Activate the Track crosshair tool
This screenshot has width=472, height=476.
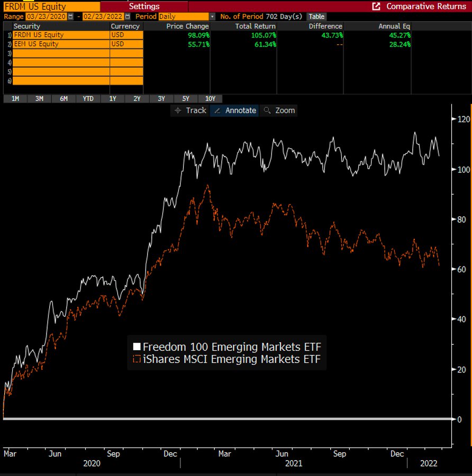(190, 111)
